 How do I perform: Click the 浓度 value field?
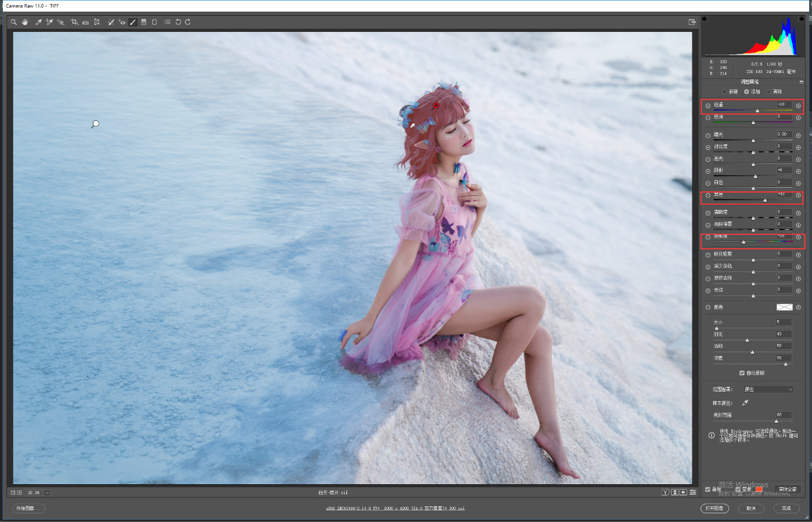point(784,358)
